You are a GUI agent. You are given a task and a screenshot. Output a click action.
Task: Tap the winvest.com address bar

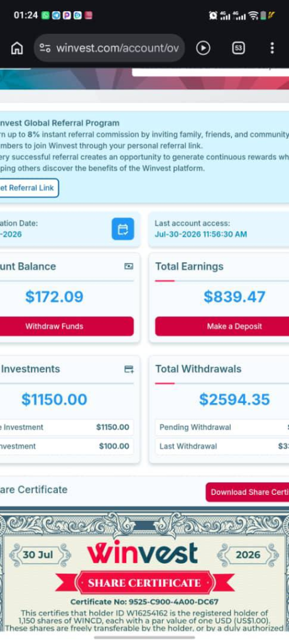(109, 48)
